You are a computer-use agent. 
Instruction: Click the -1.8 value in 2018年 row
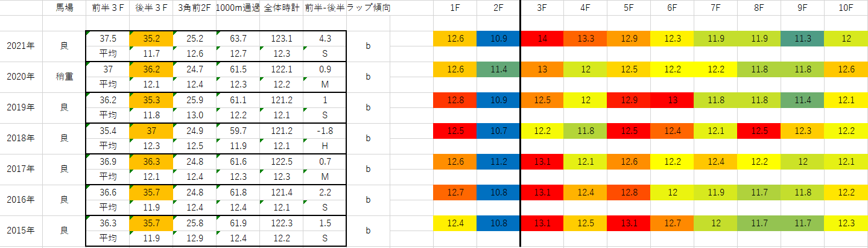click(x=325, y=131)
